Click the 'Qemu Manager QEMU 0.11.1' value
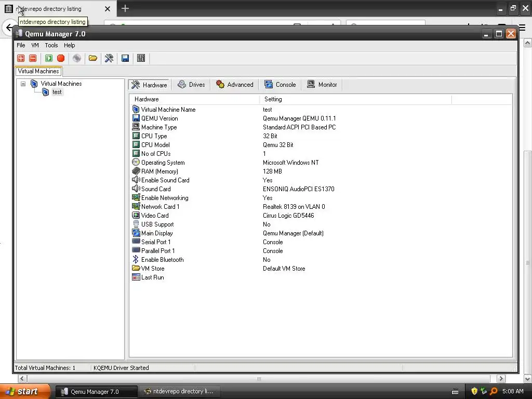Image resolution: width=532 pixels, height=399 pixels. [x=299, y=118]
